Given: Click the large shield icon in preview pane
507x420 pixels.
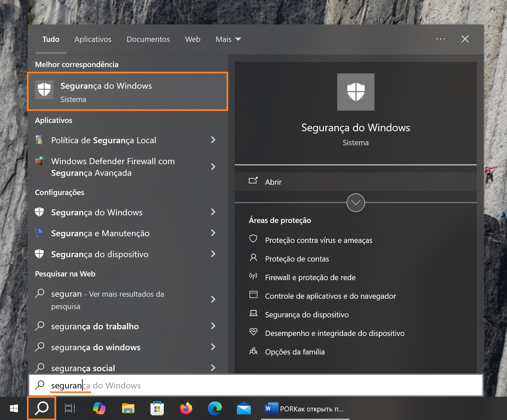Looking at the screenshot, I should point(355,92).
